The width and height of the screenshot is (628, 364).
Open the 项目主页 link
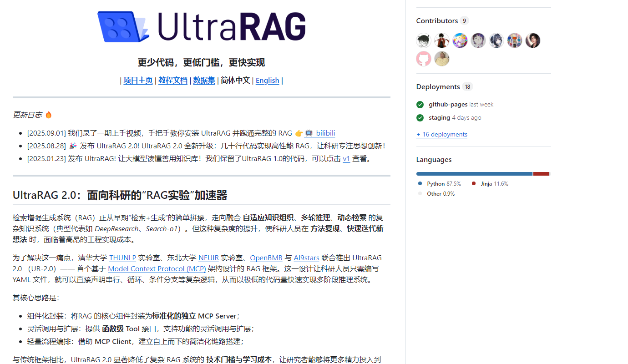click(138, 80)
